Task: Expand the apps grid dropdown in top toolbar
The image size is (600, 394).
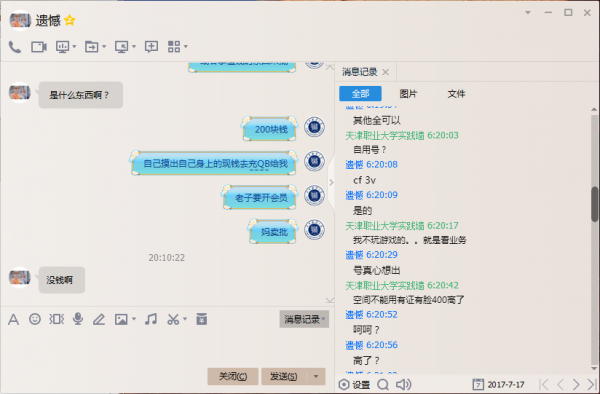Action: 186,47
